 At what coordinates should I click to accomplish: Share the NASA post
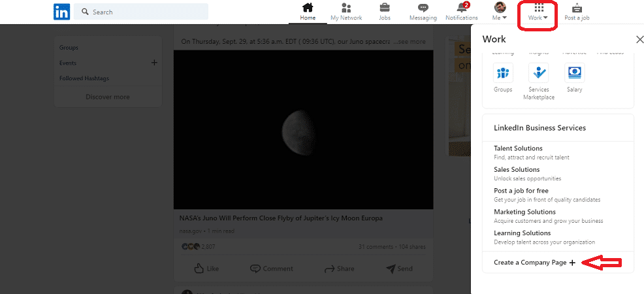tap(339, 269)
